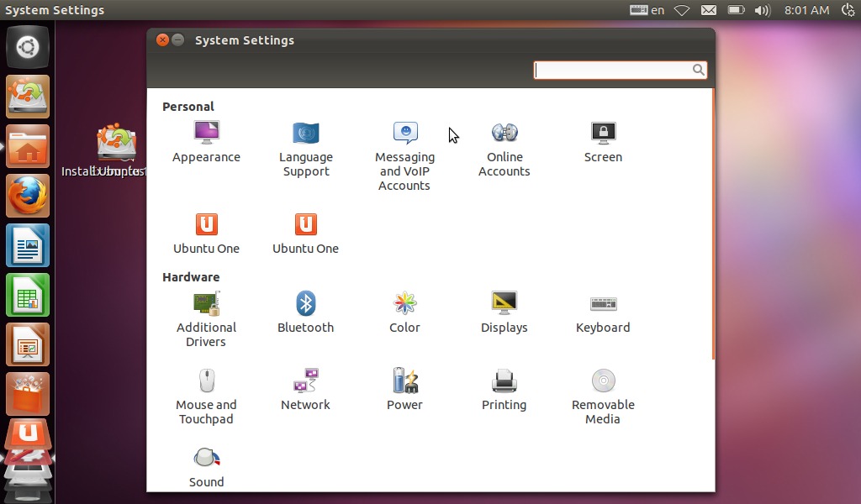Open the Color settings
861x504 pixels.
[404, 312]
